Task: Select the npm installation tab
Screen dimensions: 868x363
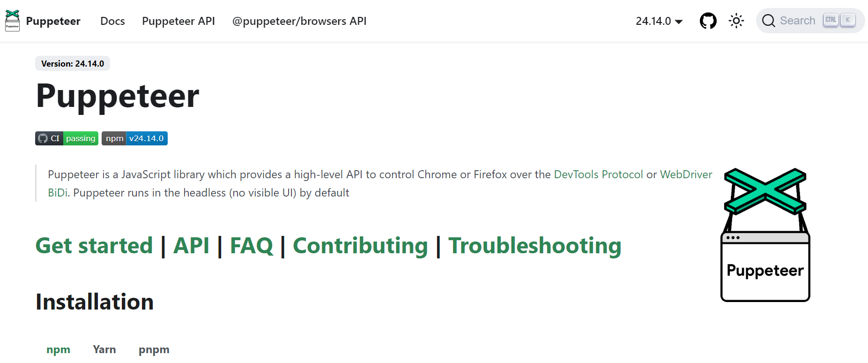Action: [x=58, y=349]
